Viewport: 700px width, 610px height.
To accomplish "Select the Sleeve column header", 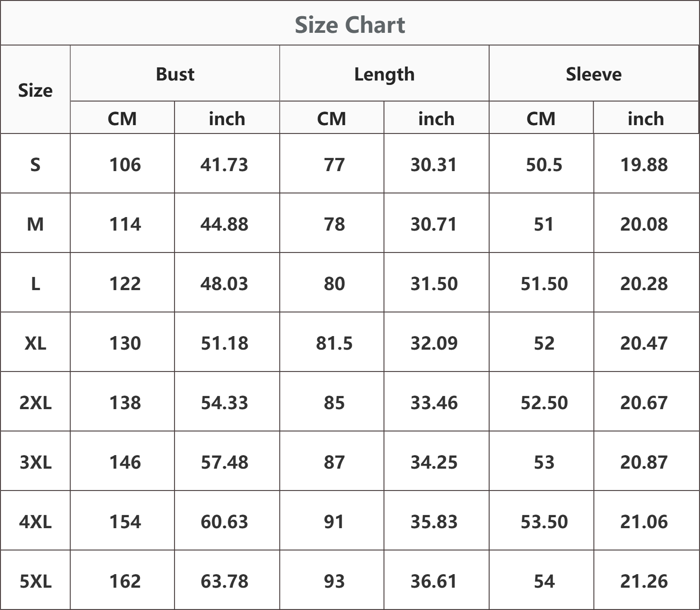I will click(x=594, y=74).
